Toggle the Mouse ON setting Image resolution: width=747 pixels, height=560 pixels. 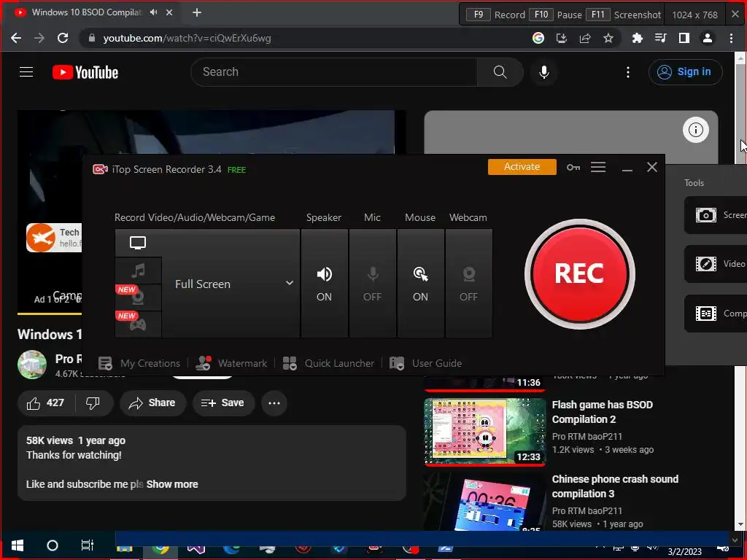tap(420, 284)
